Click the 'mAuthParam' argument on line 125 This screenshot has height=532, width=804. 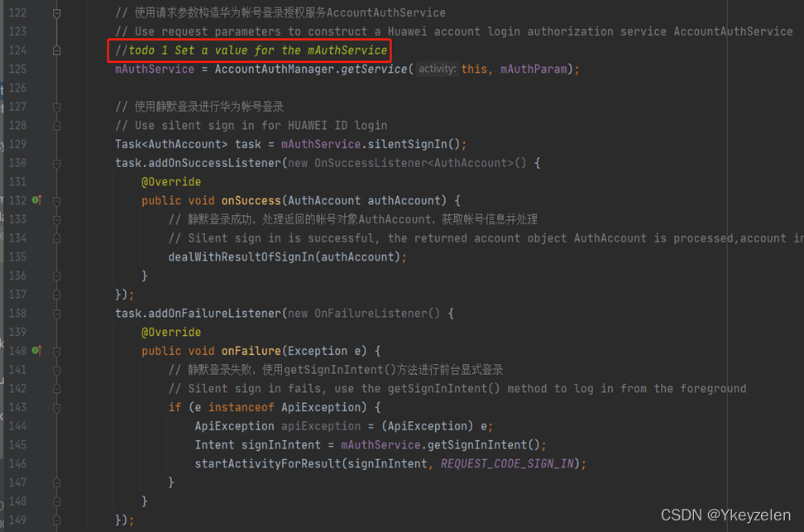tap(534, 69)
